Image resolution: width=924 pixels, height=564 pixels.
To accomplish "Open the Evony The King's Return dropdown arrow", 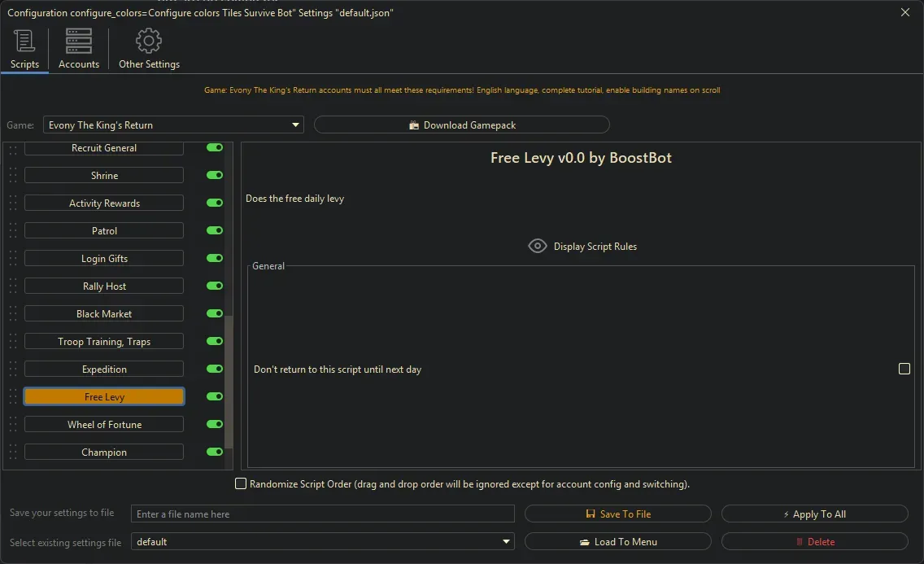I will (294, 125).
